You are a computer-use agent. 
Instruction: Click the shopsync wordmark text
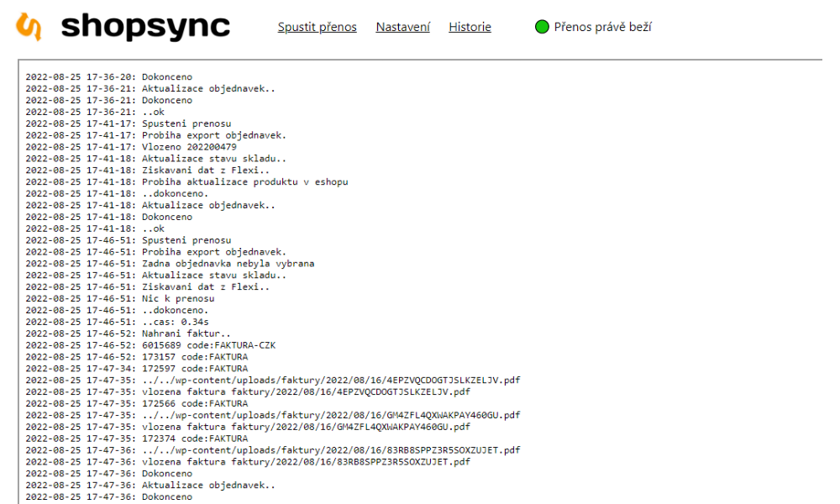145,27
